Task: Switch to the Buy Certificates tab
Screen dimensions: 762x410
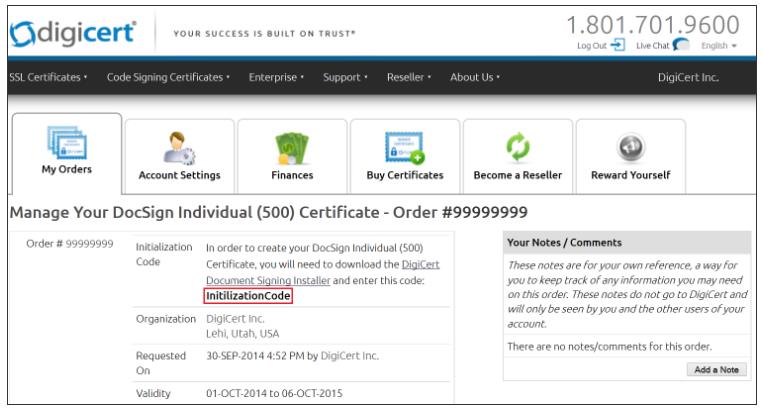Action: click(405, 156)
